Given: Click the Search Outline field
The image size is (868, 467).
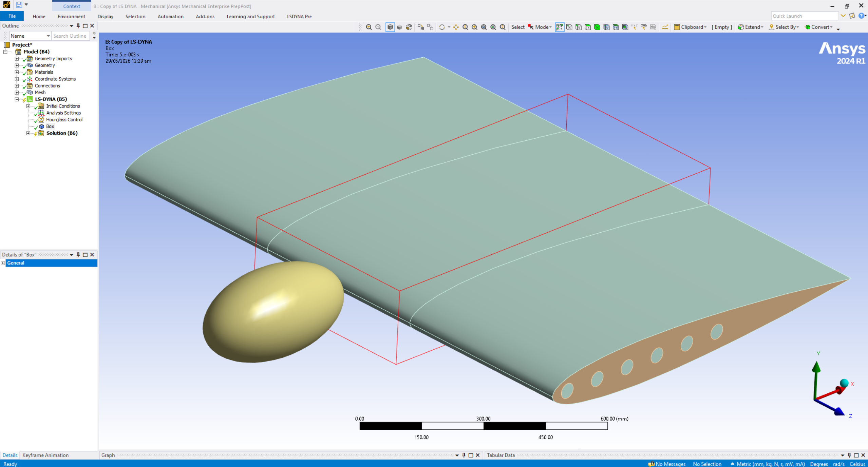Looking at the screenshot, I should pyautogui.click(x=71, y=36).
